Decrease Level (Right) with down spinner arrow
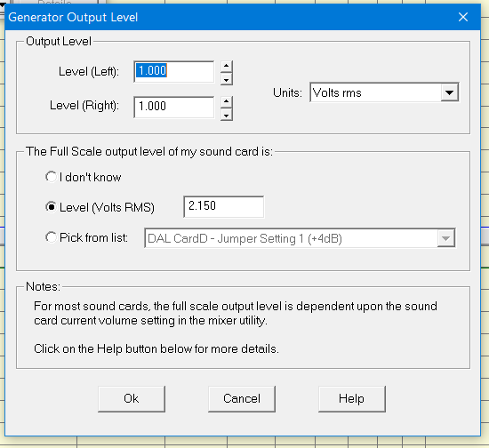 point(227,115)
